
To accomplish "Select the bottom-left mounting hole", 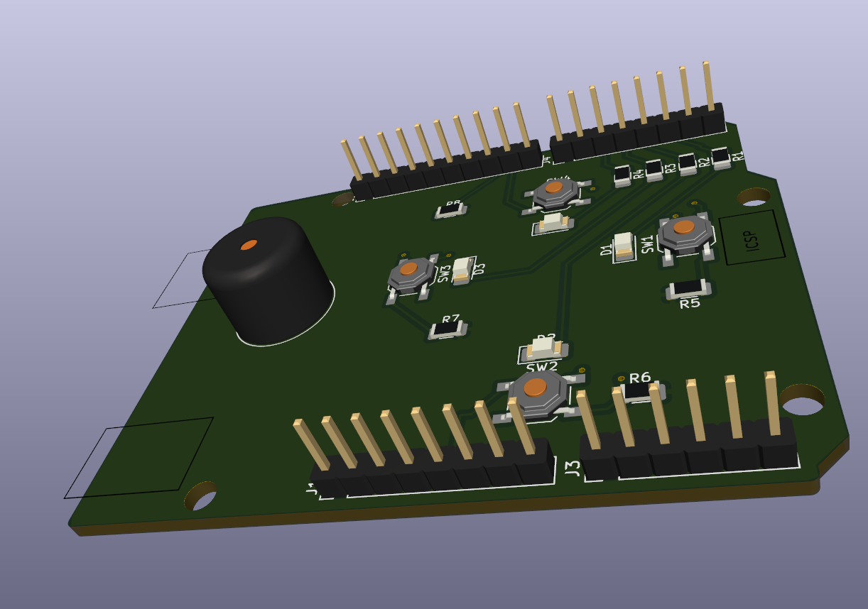I will click(x=202, y=498).
